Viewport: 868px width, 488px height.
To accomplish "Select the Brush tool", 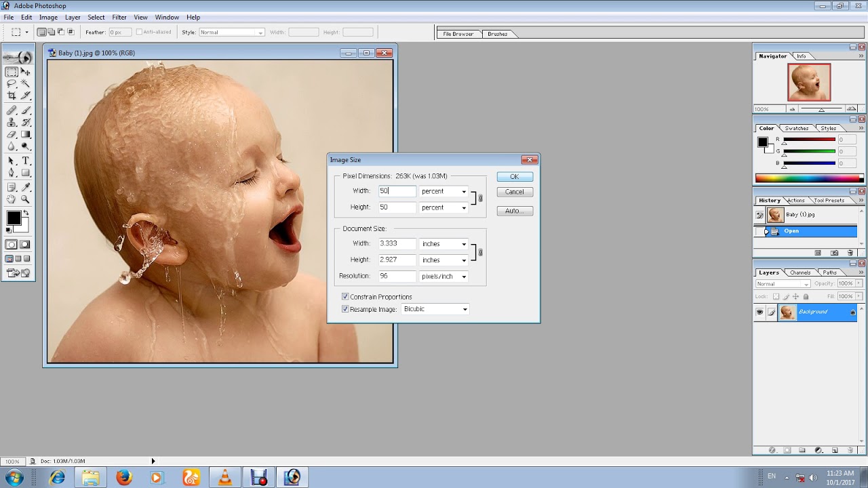I will click(26, 110).
